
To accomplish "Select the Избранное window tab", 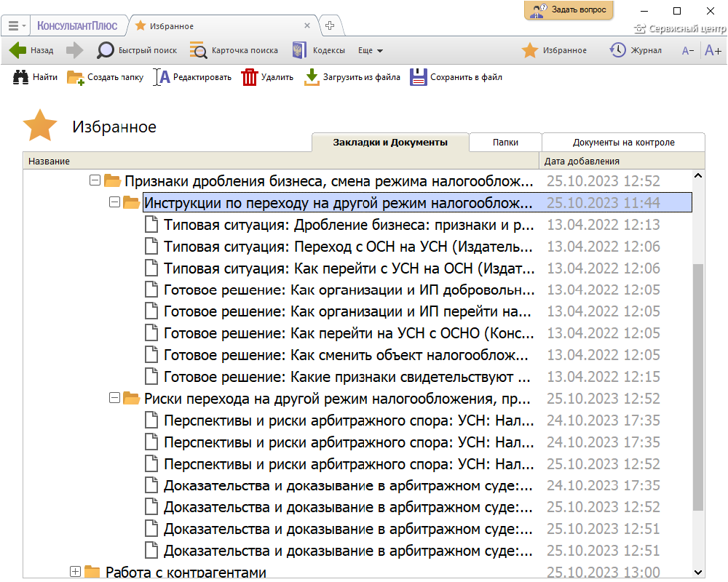I will (223, 26).
